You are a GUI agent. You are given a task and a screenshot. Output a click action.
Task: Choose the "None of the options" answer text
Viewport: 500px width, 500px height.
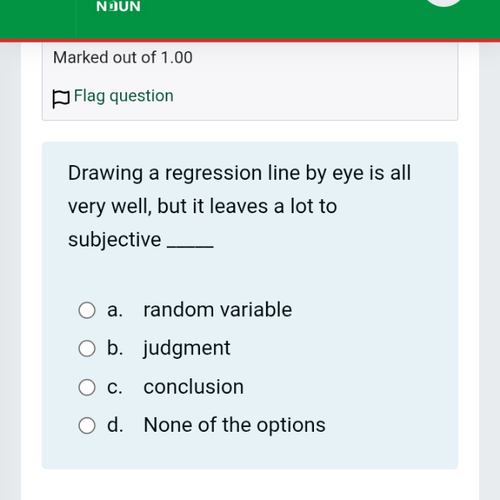point(235,425)
